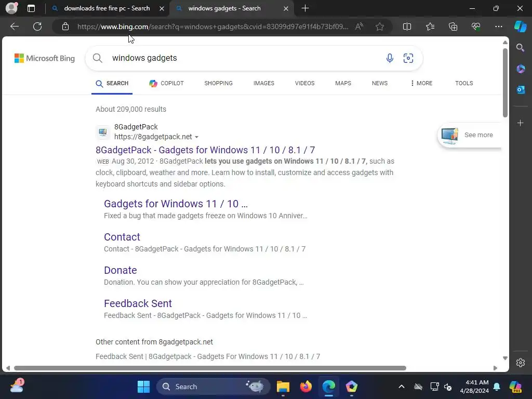Click the scroll down arrow of page

pyautogui.click(x=505, y=358)
